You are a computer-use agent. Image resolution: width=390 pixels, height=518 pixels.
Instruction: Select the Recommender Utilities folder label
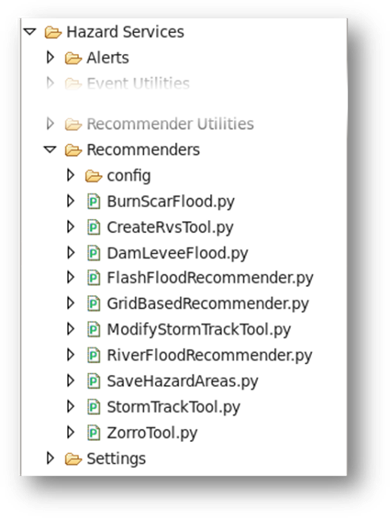[170, 124]
